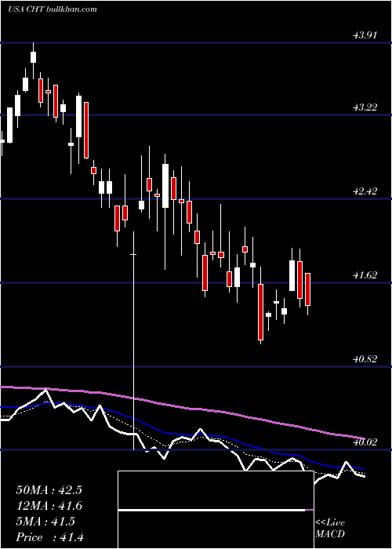The height and width of the screenshot is (549, 392).
Task: Click the <<Live MACD label
Action: [330, 529]
